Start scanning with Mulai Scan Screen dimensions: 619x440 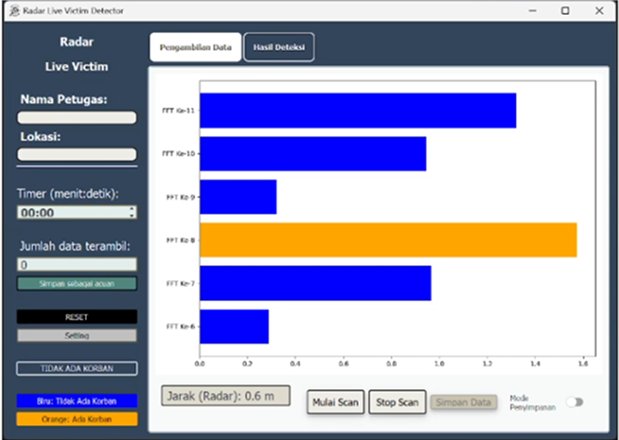point(334,402)
